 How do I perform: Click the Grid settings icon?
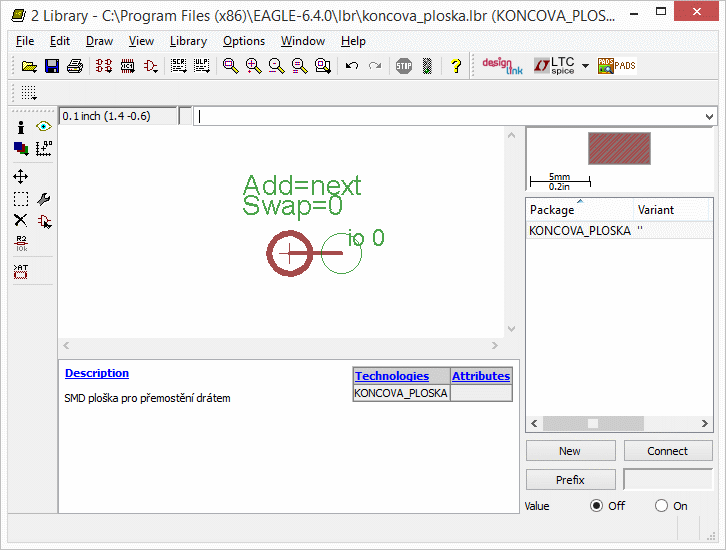[x=29, y=93]
